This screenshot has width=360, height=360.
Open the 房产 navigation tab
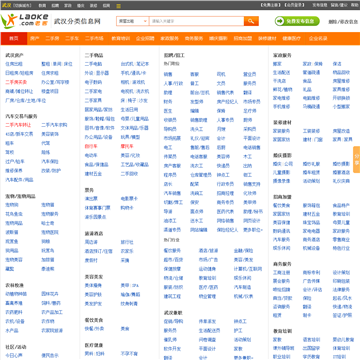(x=35, y=38)
